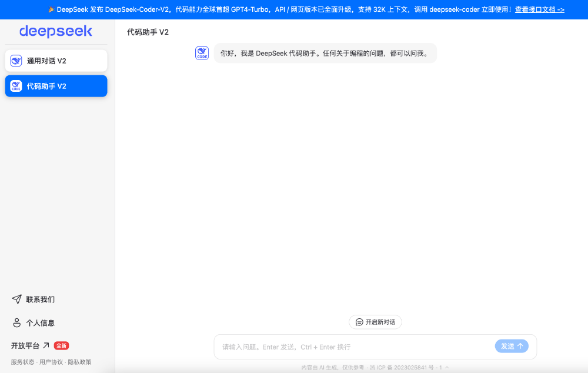The width and height of the screenshot is (588, 373).
Task: Expand the ICP record chevron in the footer
Action: [445, 367]
